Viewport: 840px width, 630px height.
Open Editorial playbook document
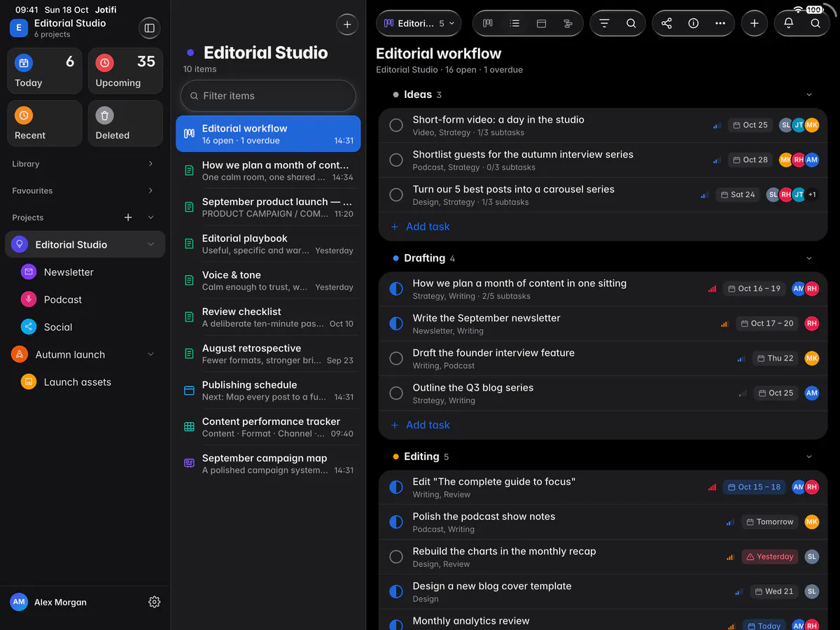click(268, 244)
